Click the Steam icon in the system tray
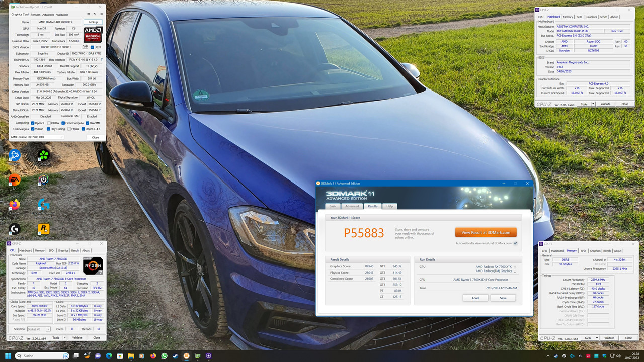 [x=556, y=356]
